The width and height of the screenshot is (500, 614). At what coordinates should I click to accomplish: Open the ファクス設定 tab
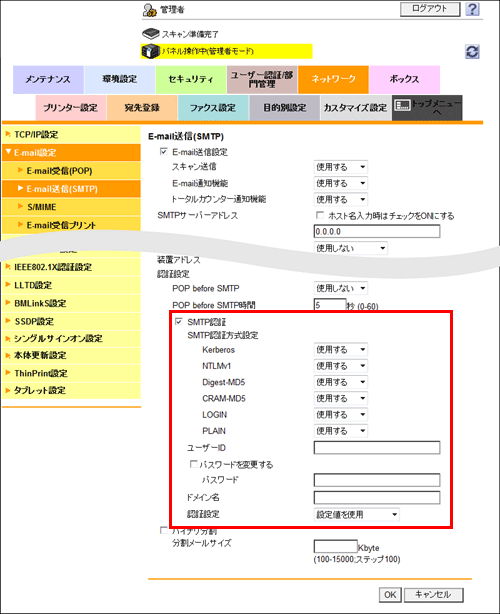(213, 108)
